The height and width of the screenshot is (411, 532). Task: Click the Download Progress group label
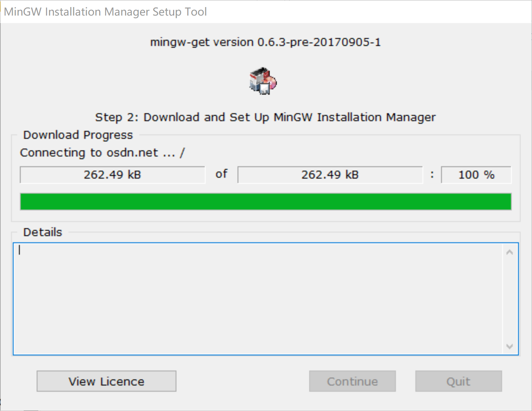click(x=78, y=135)
